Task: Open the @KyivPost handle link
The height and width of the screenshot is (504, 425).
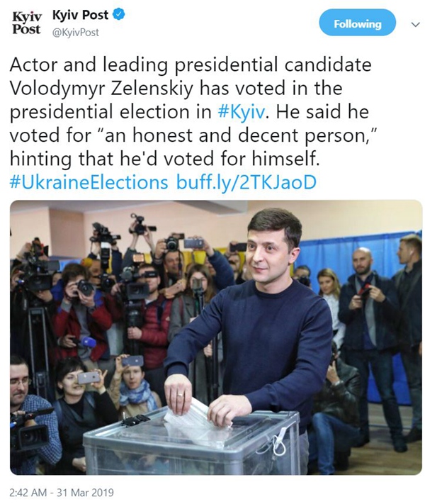Action: tap(76, 33)
